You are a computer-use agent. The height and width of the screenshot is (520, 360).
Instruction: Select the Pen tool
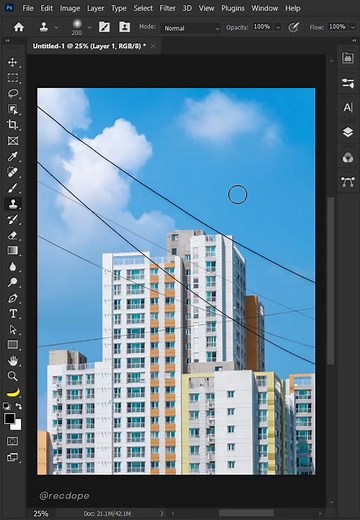point(13,298)
